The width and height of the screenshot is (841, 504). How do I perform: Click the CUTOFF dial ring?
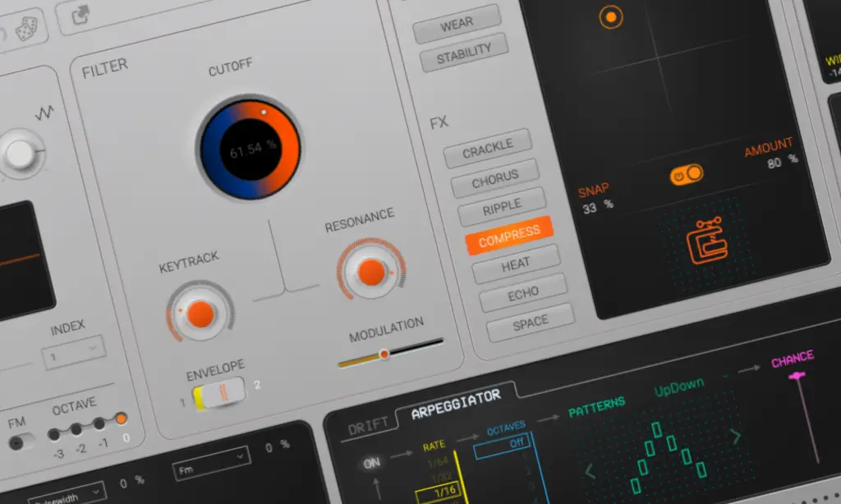point(250,148)
